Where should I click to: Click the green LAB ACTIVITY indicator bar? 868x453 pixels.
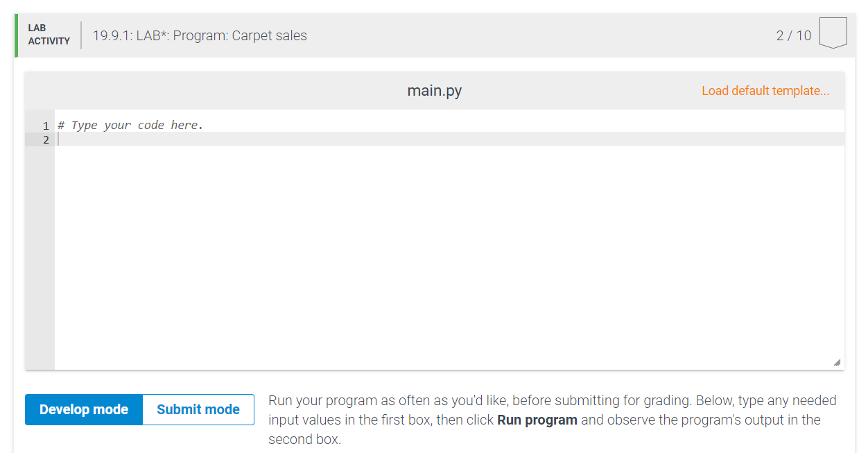[x=15, y=33]
